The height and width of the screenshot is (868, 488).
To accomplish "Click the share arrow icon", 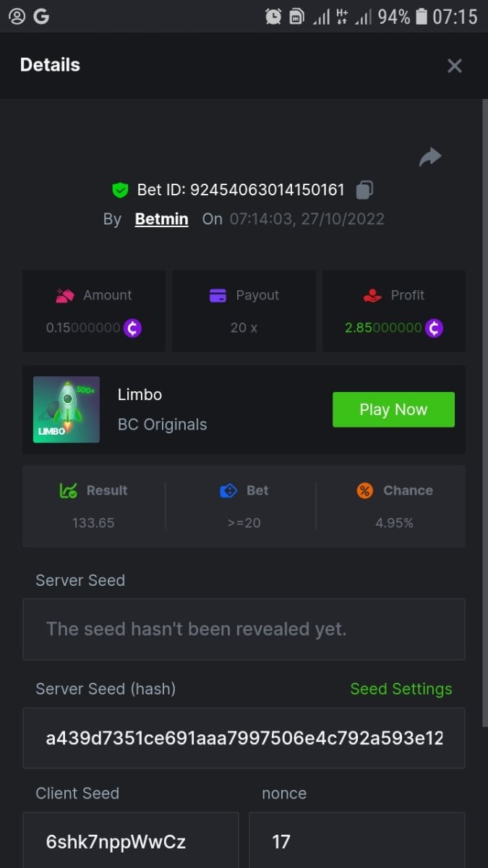I will pos(430,157).
